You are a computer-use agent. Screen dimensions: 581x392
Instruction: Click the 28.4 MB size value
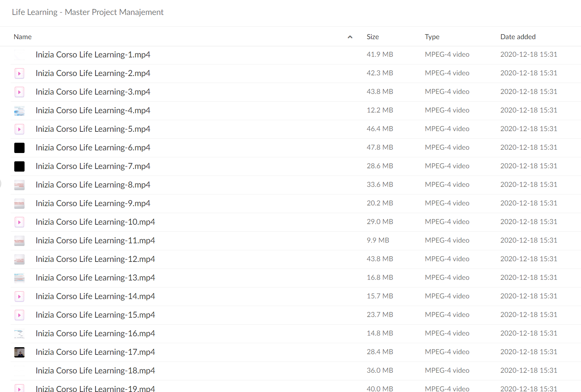[380, 352]
